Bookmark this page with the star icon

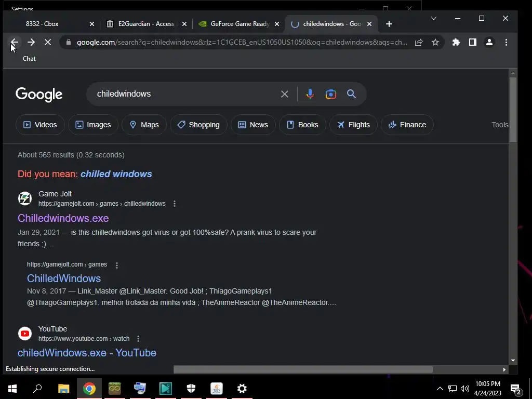435,42
